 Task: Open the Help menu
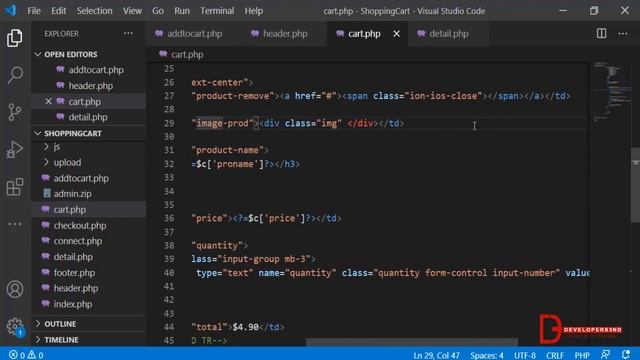pos(253,11)
